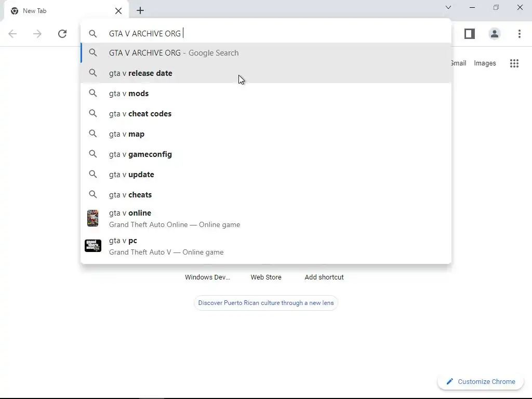Close the New Tab tab
The width and height of the screenshot is (532, 399).
coord(118,11)
